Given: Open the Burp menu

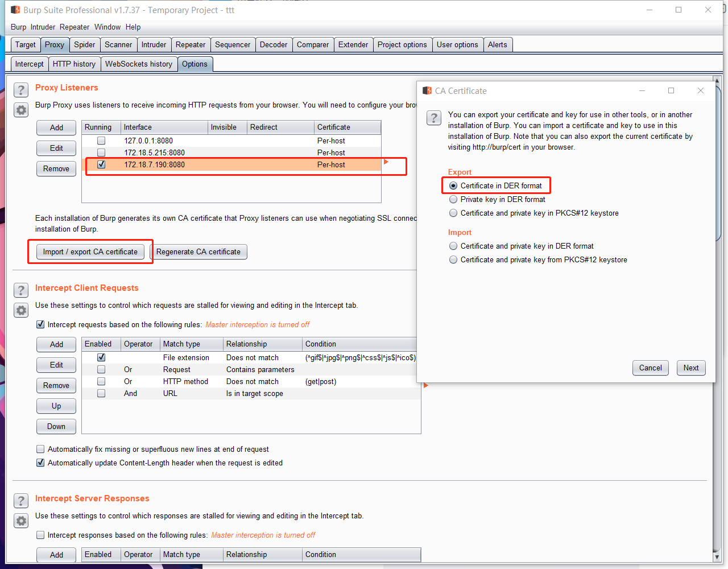Looking at the screenshot, I should click(18, 27).
